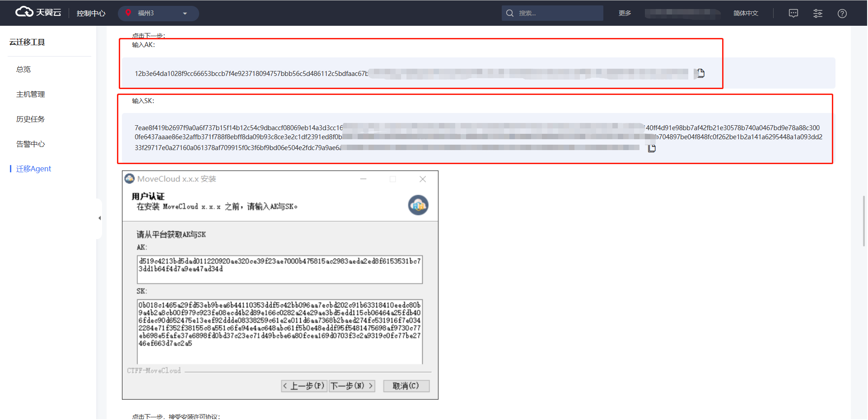Click the 输入AK: label
Screen dimensions: 868x420
point(143,45)
